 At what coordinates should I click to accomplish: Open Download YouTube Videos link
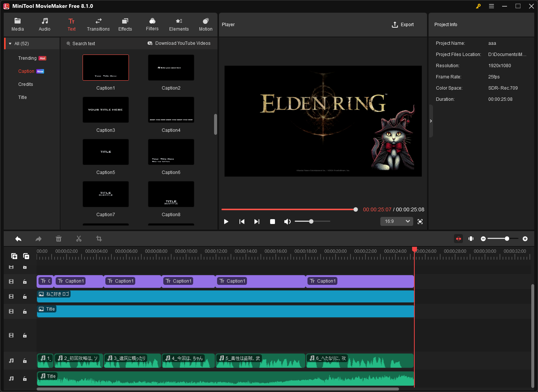[x=179, y=43]
